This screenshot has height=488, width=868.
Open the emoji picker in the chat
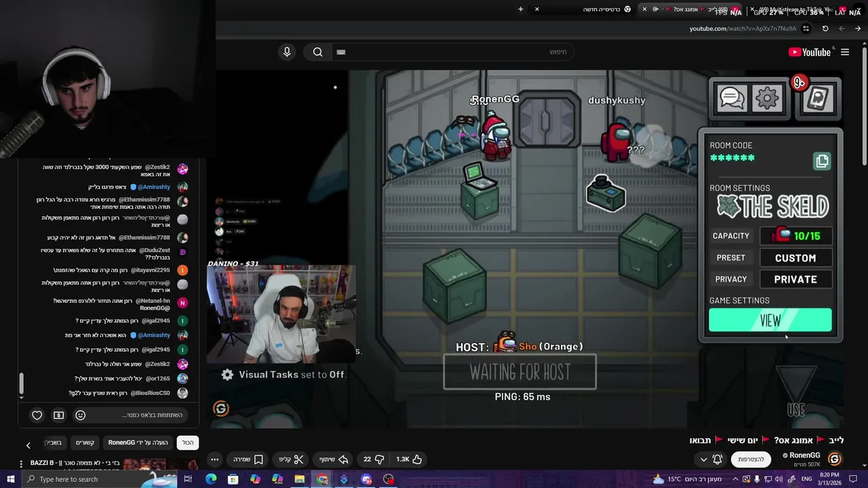click(x=80, y=415)
